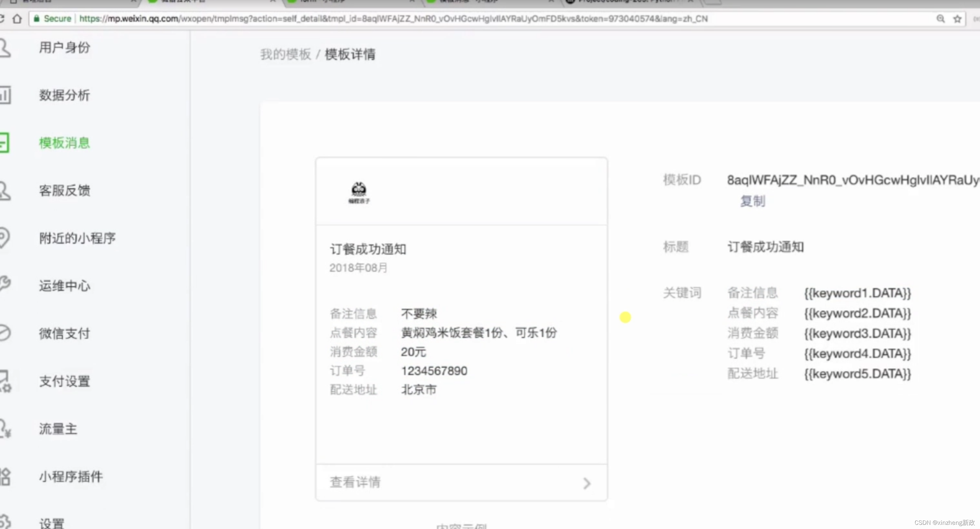The width and height of the screenshot is (980, 529).
Task: Click the mini program avatar thumbnail
Action: point(358,192)
